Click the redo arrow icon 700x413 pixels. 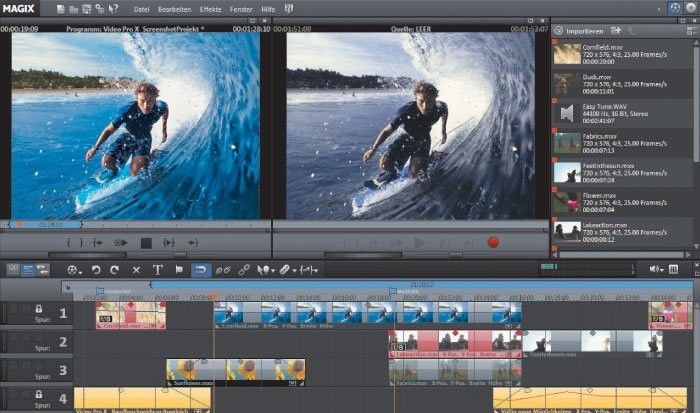pos(116,270)
